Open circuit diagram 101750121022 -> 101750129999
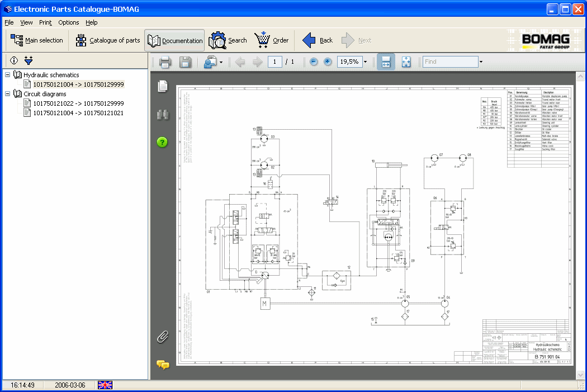The width and height of the screenshot is (587, 392). point(79,103)
